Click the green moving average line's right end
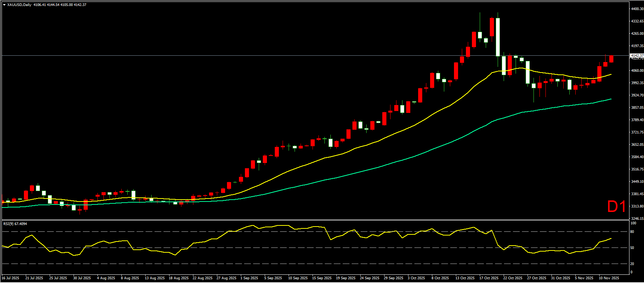The image size is (644, 283). coord(611,99)
